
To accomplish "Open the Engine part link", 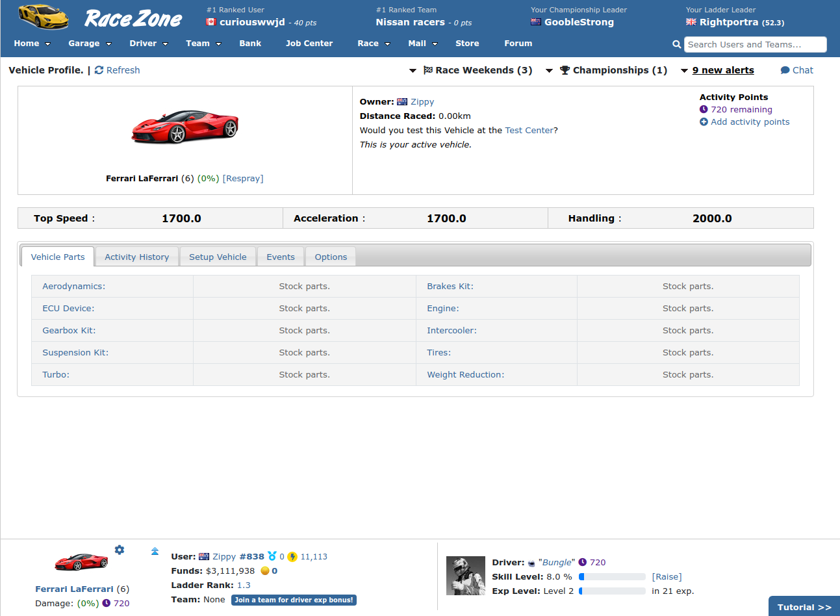I will tap(443, 308).
